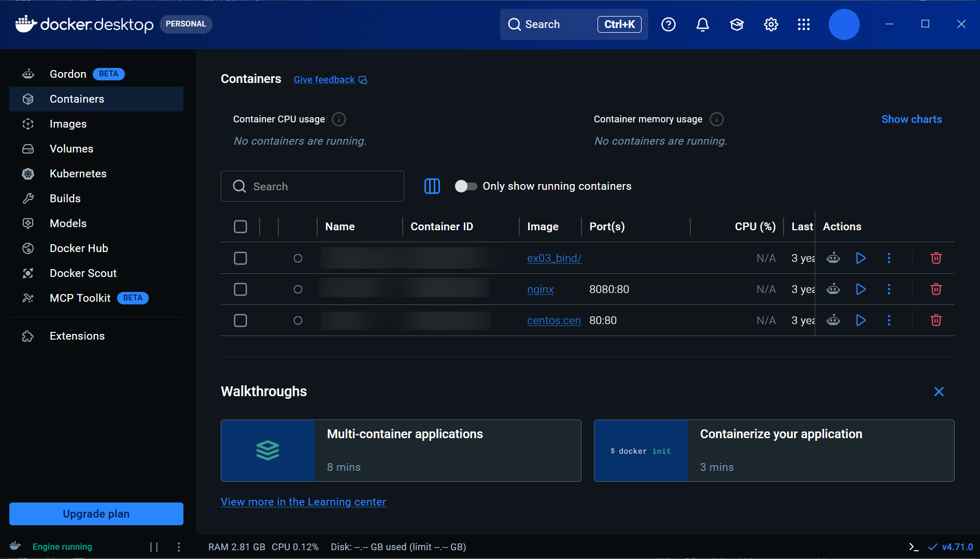980x559 pixels.
Task: Open MCP Toolkit in the sidebar
Action: pyautogui.click(x=96, y=298)
